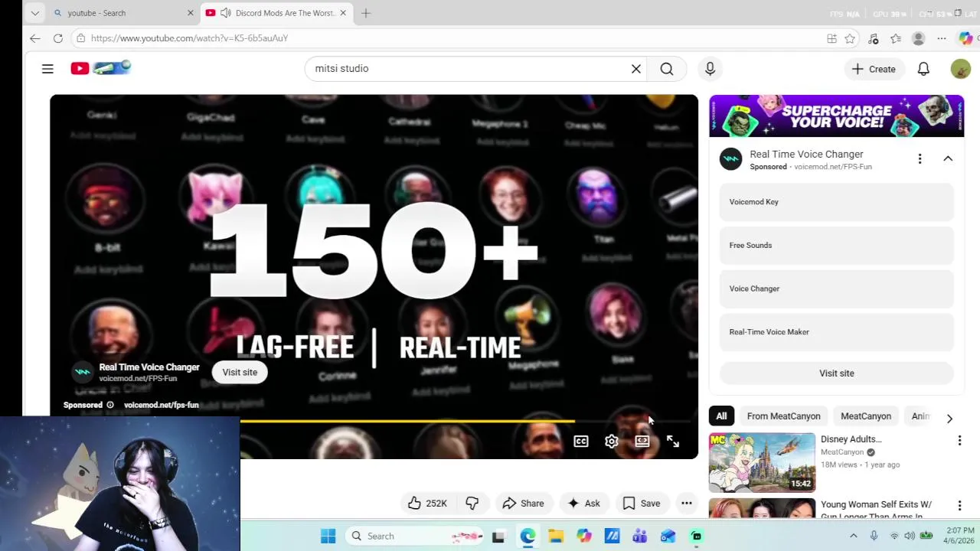Open Copilot in the Edge toolbar
Viewport: 980px width, 551px height.
965,38
